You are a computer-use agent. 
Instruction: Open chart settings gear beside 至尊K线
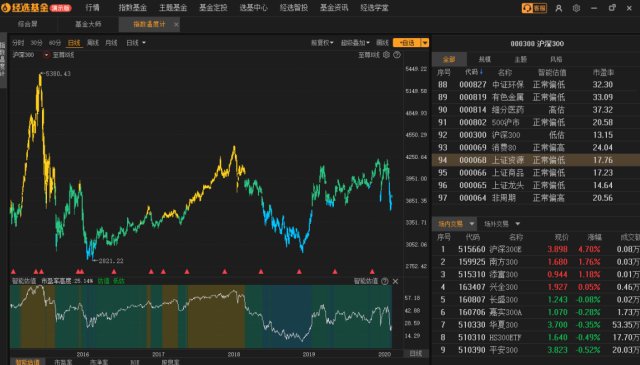coord(386,55)
